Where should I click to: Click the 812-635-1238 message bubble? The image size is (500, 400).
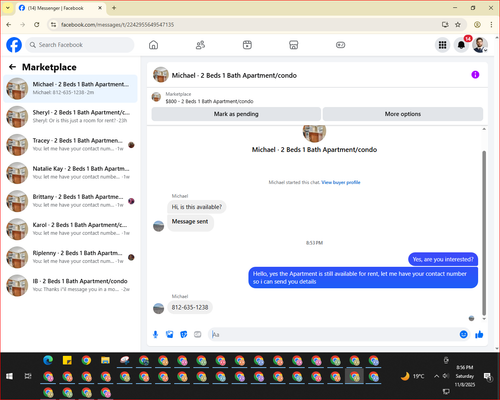coord(190,307)
